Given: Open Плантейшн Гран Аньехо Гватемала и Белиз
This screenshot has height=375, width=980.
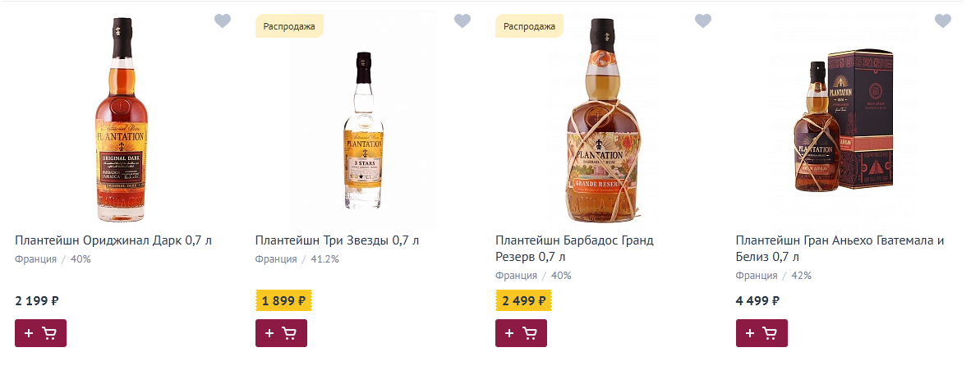Looking at the screenshot, I should [840, 248].
